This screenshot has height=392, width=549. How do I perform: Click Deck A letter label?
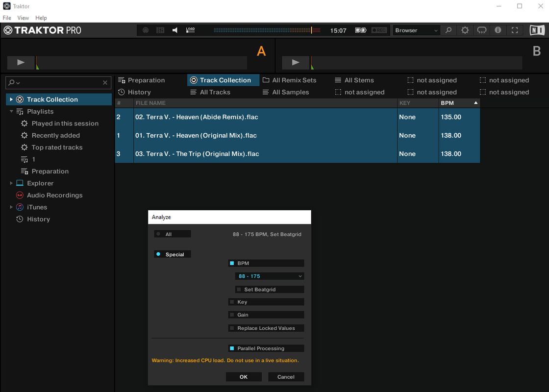point(261,51)
